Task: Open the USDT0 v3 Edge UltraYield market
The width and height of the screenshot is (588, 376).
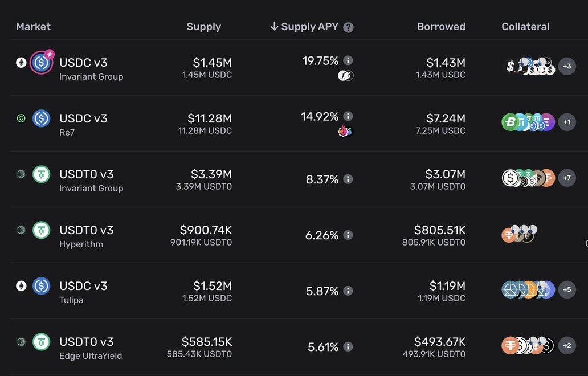Action: [x=91, y=347]
